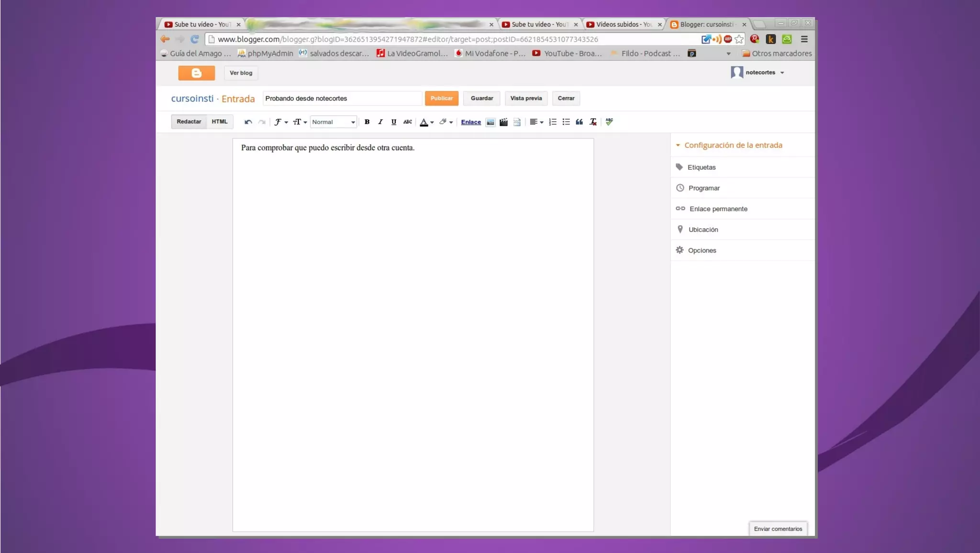
Task: Click the undo arrow icon
Action: 248,122
